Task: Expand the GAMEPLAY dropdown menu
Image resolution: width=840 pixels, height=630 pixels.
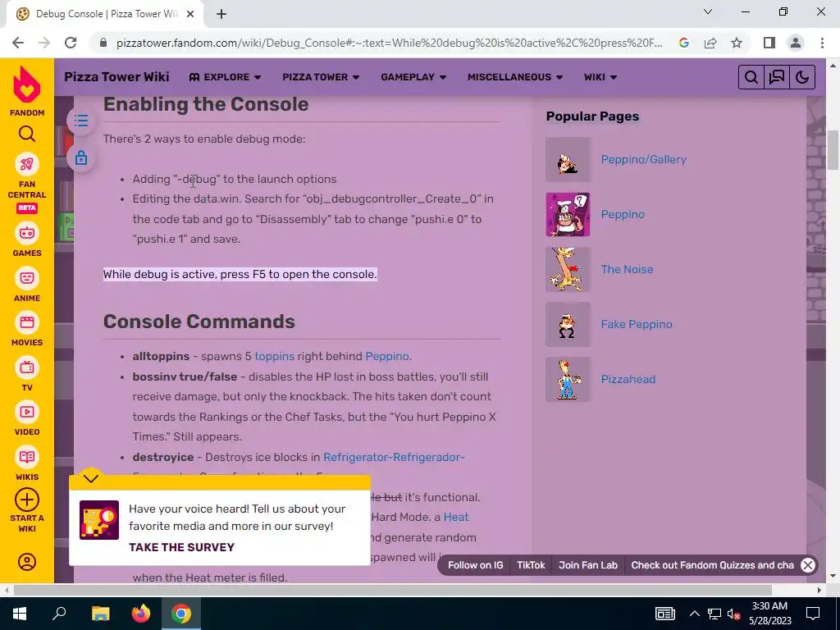Action: tap(413, 77)
